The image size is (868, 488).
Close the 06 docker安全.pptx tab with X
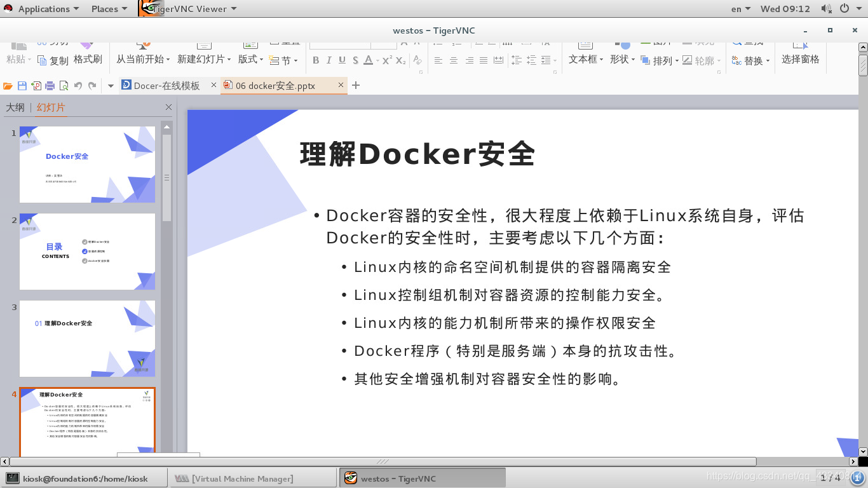341,85
